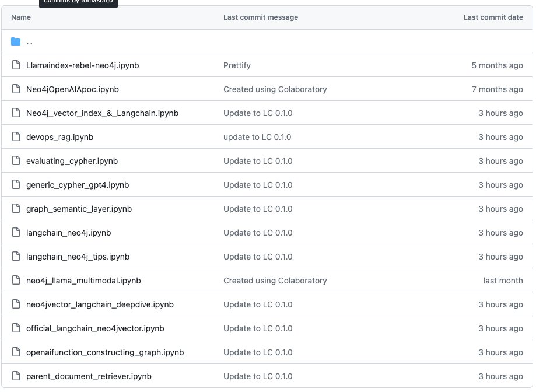536x392 pixels.
Task: Click '3 hours ago' on parent_document_retriever row
Action: coord(500,376)
